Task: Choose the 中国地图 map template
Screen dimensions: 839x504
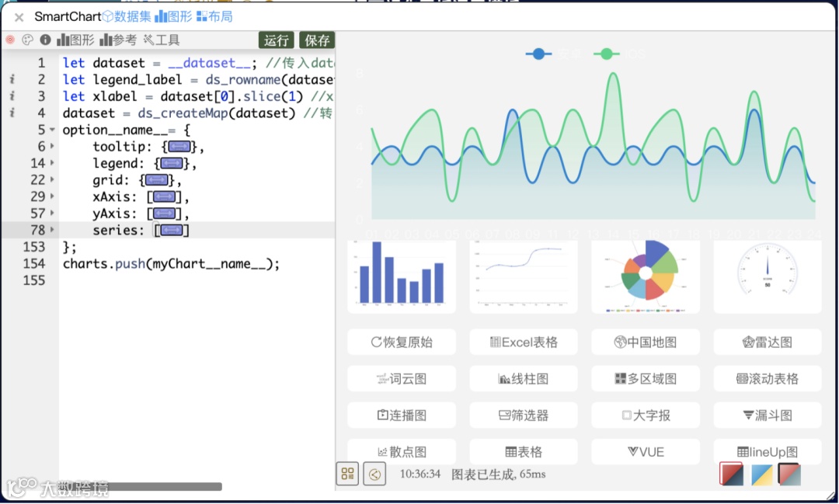Action: [x=646, y=342]
